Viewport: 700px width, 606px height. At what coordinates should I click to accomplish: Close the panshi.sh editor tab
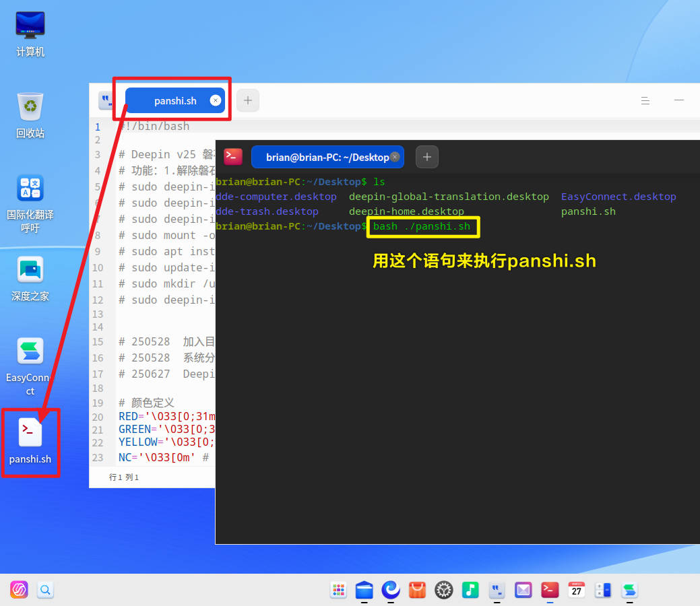215,100
